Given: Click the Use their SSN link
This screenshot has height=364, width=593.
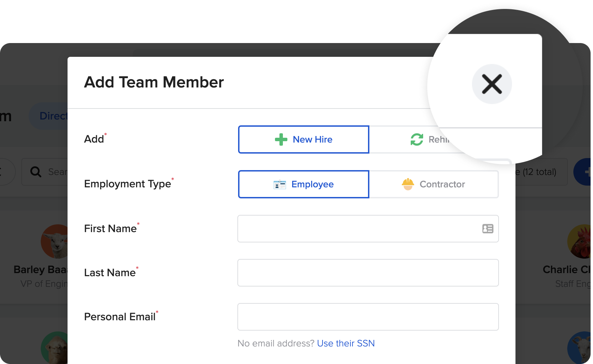Looking at the screenshot, I should 346,343.
